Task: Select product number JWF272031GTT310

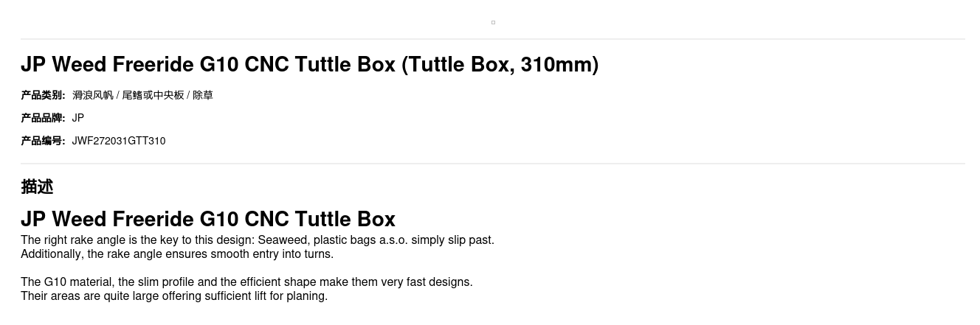Action: 119,141
